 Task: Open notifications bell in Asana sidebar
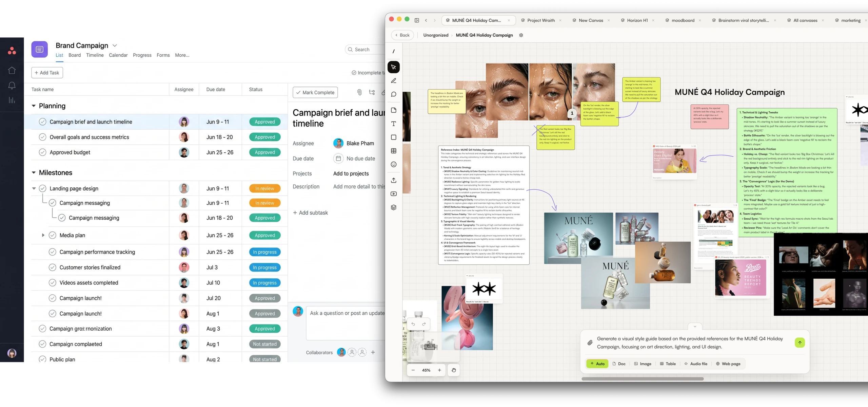tap(12, 86)
